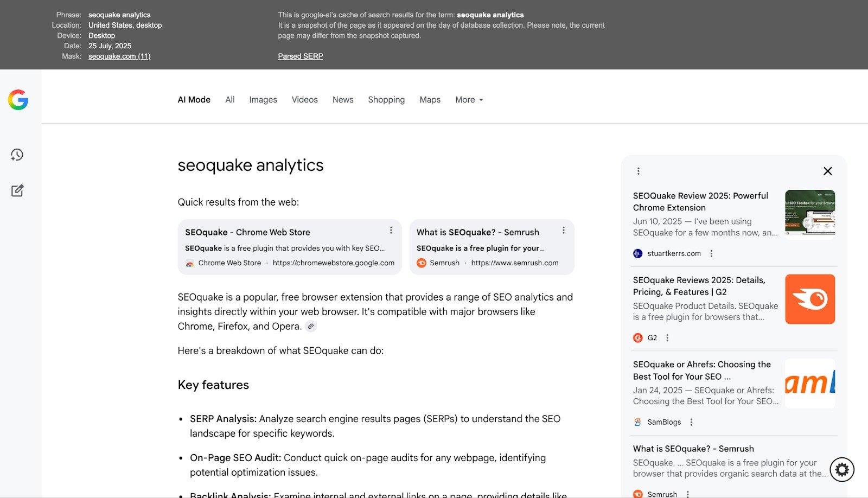868x498 pixels.
Task: Open the SEOquake or Ahrefs article title
Action: click(x=701, y=371)
